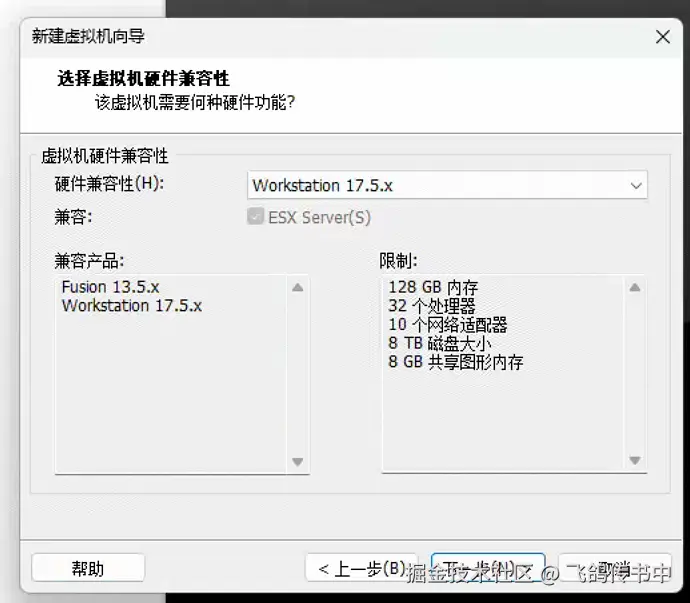Go back with 上一步(B) button
Screen dimensions: 690x603
(x=361, y=568)
